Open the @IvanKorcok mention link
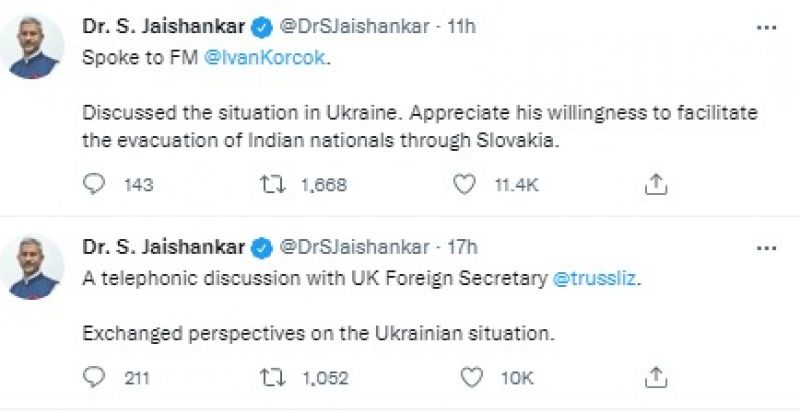800x412 pixels. point(268,59)
